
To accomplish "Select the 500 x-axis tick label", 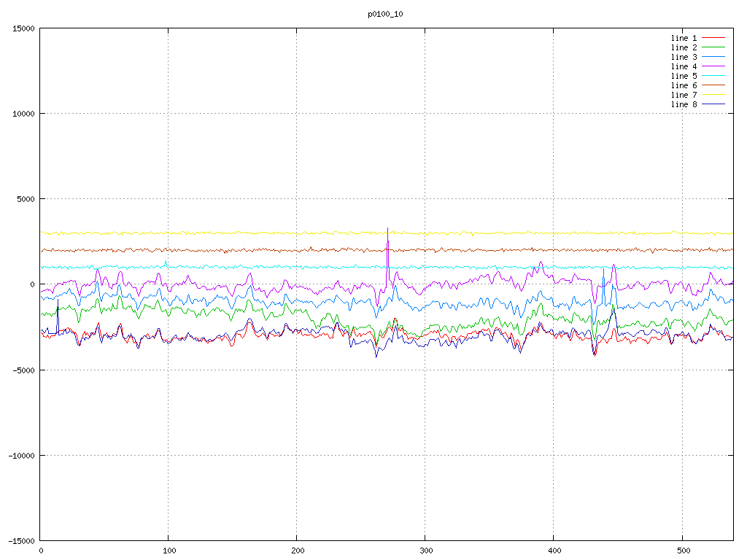I will [681, 551].
